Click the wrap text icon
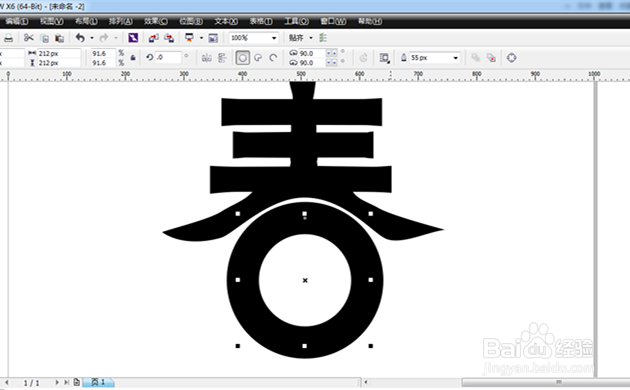Image resolution: width=630 pixels, height=390 pixels. 385,58
